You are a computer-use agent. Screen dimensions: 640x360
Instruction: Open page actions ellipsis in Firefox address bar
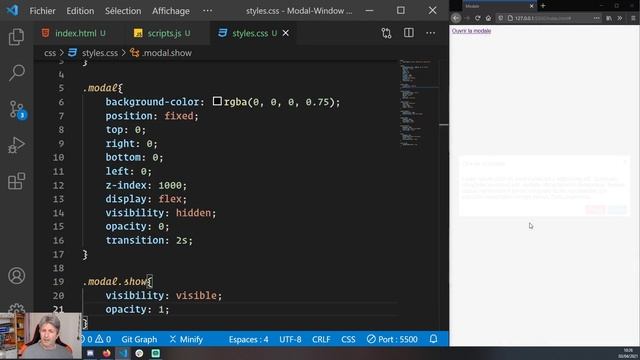tap(596, 18)
